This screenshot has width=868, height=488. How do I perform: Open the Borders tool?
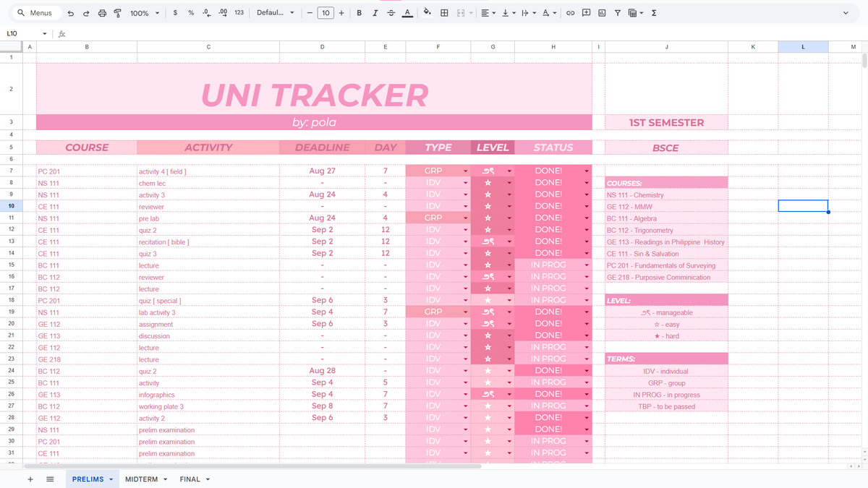pyautogui.click(x=444, y=13)
